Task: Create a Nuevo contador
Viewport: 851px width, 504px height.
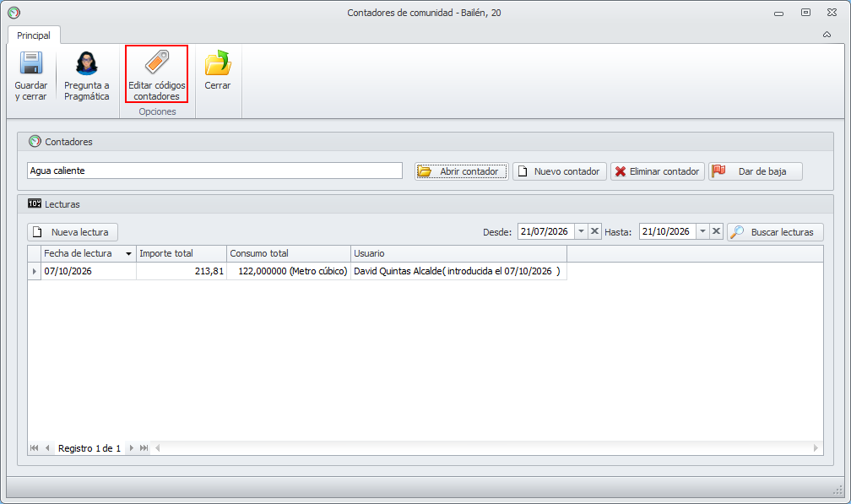Action: point(560,171)
